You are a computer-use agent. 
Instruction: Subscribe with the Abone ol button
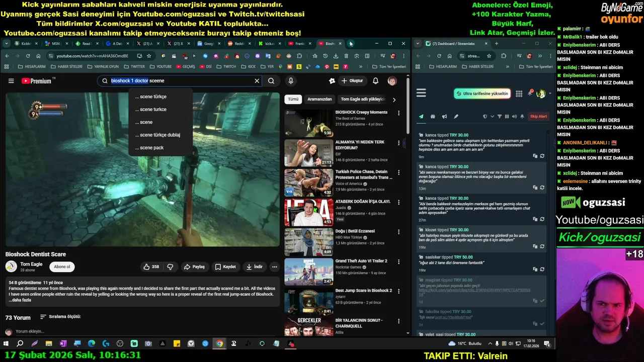[x=62, y=267]
